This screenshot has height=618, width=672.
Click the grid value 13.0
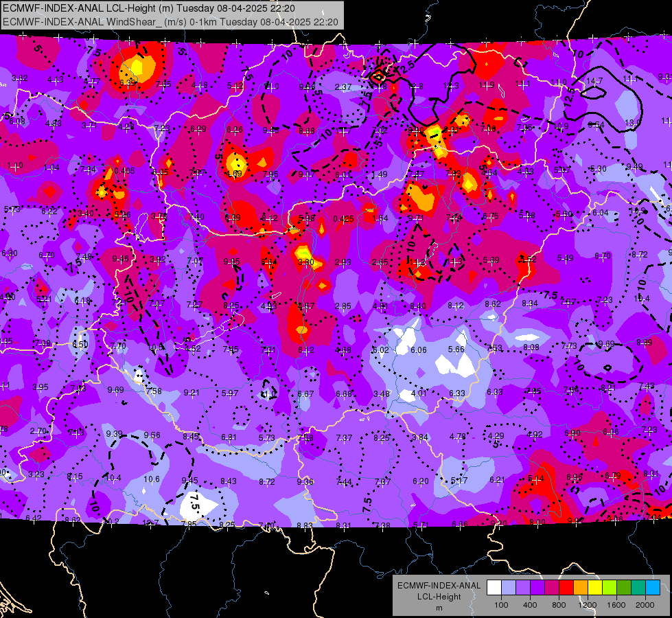coord(632,123)
